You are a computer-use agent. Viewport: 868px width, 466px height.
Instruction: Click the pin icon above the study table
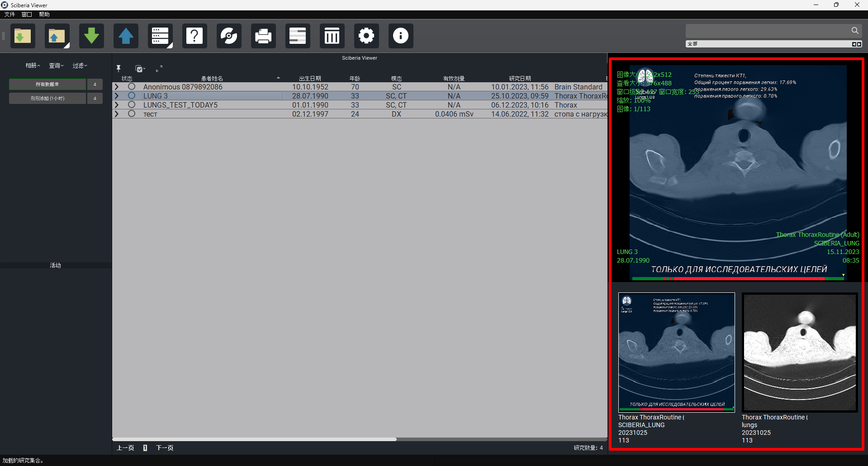pyautogui.click(x=119, y=68)
